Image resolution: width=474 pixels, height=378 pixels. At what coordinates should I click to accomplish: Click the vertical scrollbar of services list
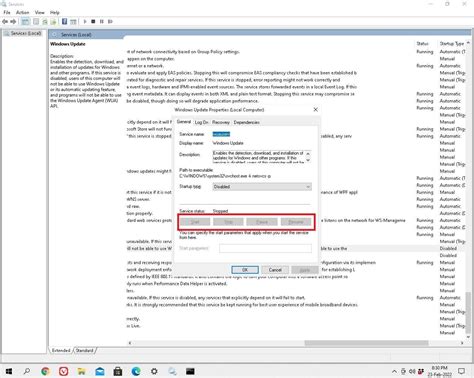coord(468,313)
